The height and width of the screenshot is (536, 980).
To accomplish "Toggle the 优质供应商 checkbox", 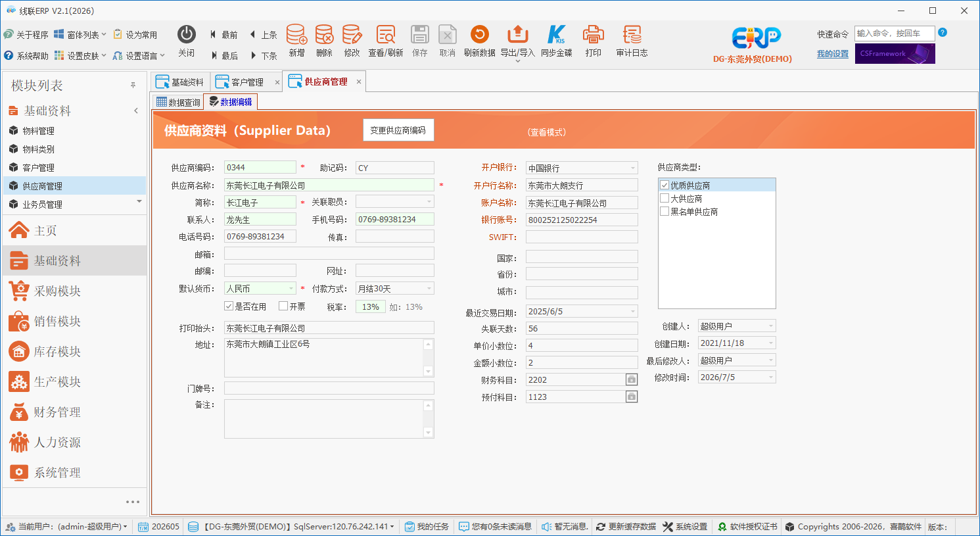I will 665,185.
